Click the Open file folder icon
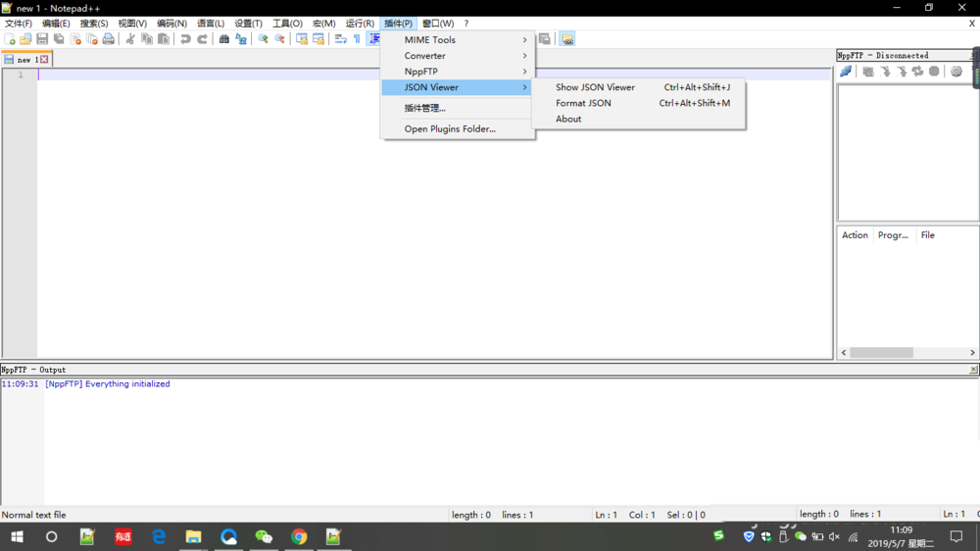Image resolution: width=980 pixels, height=551 pixels. 25,39
